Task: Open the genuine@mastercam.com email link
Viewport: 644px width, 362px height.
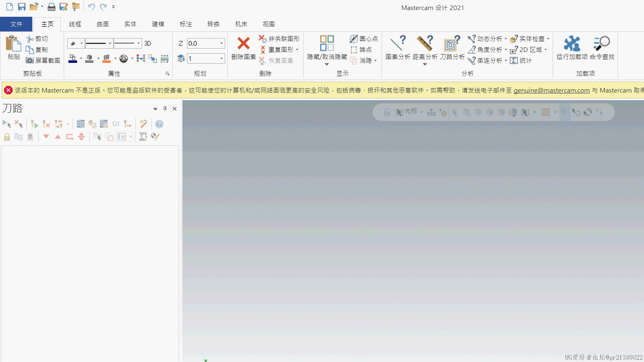Action: coord(551,90)
